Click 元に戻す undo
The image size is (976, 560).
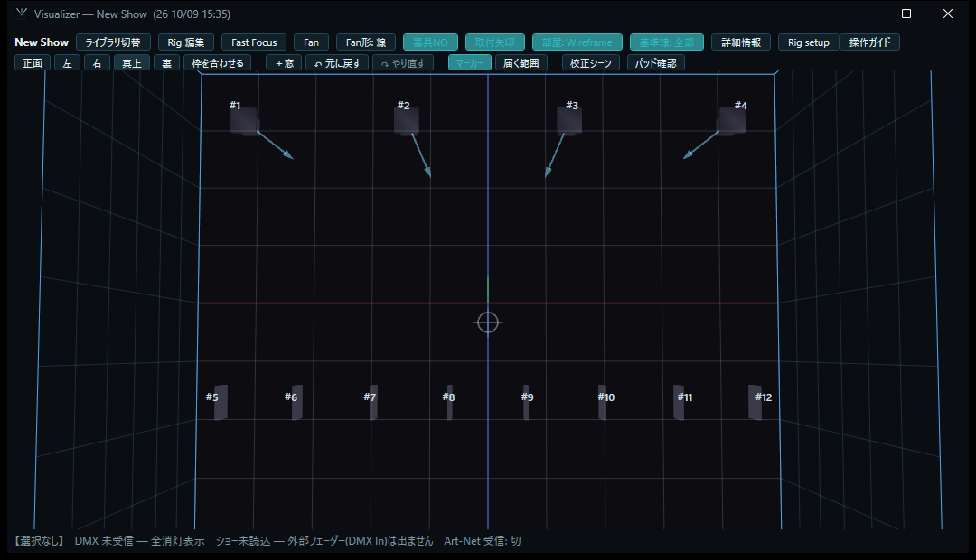click(337, 63)
